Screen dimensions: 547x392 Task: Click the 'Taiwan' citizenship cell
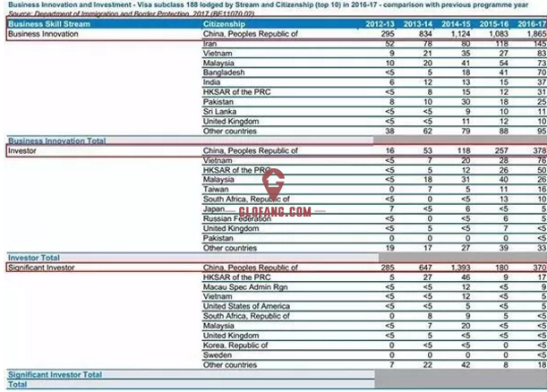tap(216, 190)
